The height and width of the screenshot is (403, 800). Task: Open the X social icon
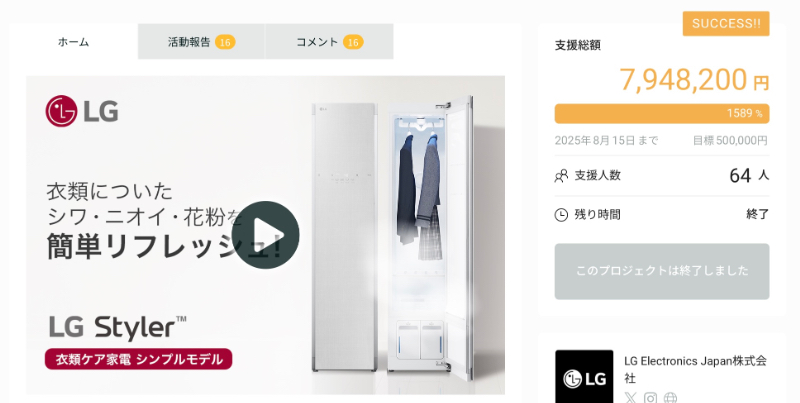click(631, 397)
